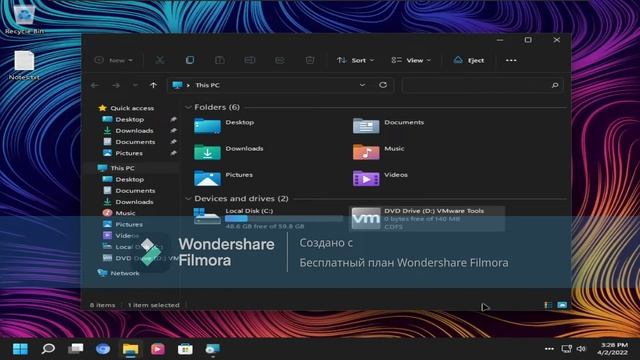Show hidden system tray icons
Image resolution: width=640 pixels, height=360 pixels.
(x=549, y=349)
